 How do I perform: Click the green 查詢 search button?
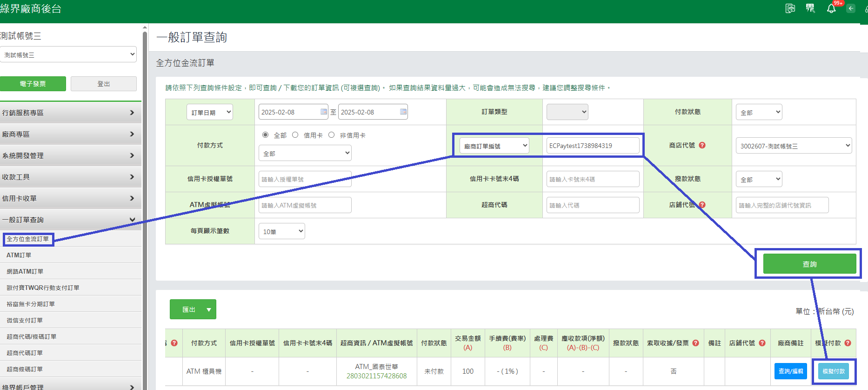[809, 264]
